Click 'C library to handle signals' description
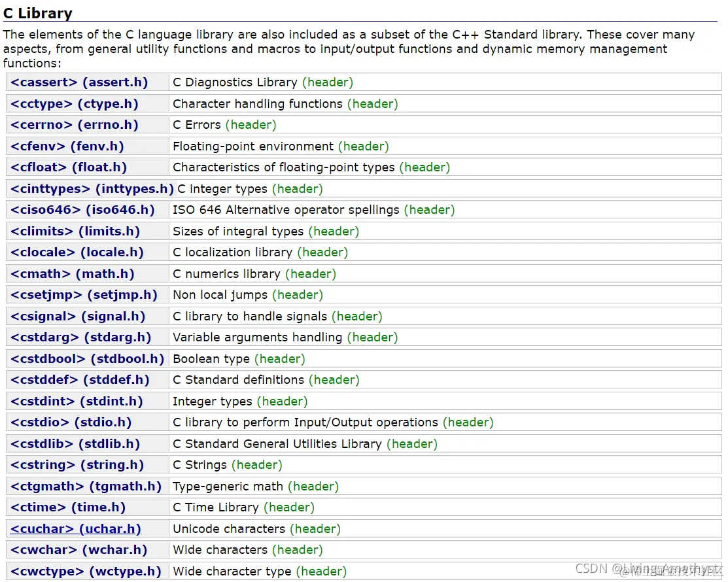Viewport: 728px width, 582px height. (250, 316)
